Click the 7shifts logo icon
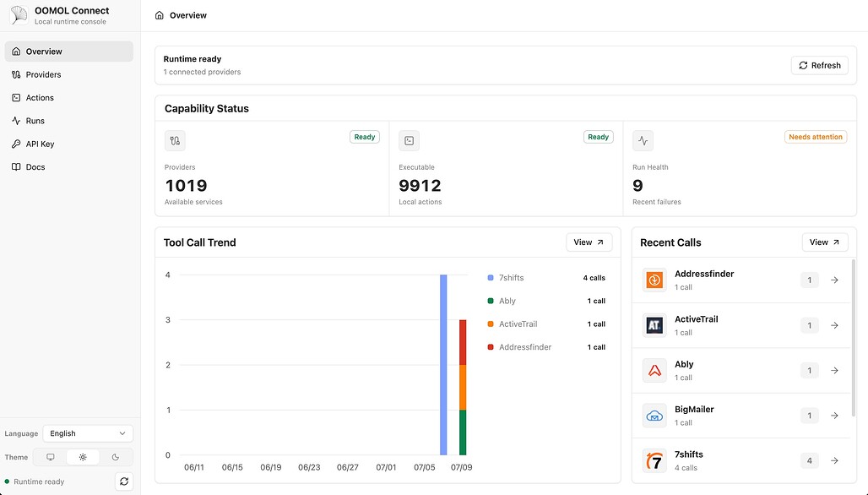 654,460
